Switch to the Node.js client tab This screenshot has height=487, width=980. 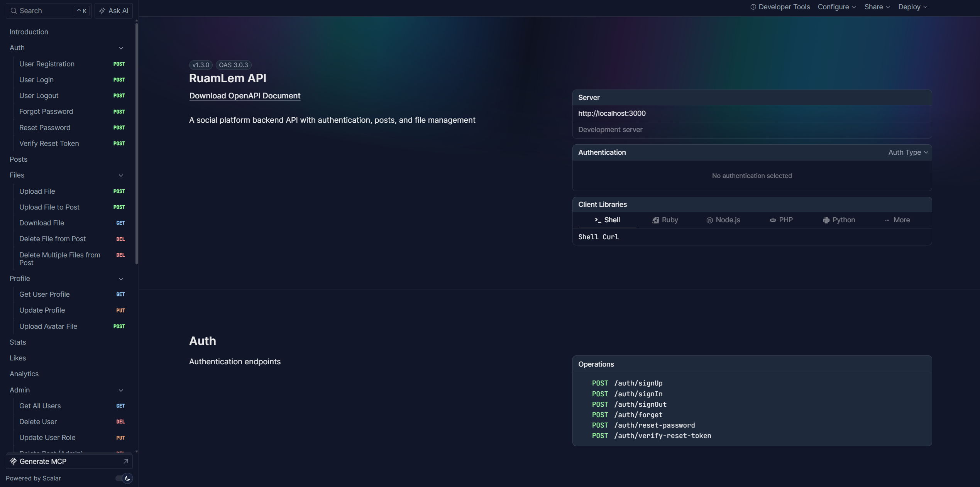tap(723, 220)
